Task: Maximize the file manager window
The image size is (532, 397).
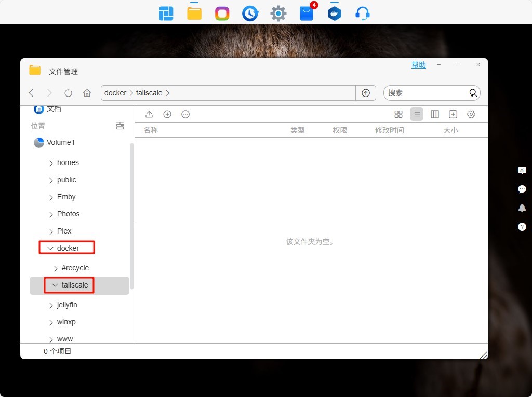Action: (x=458, y=64)
